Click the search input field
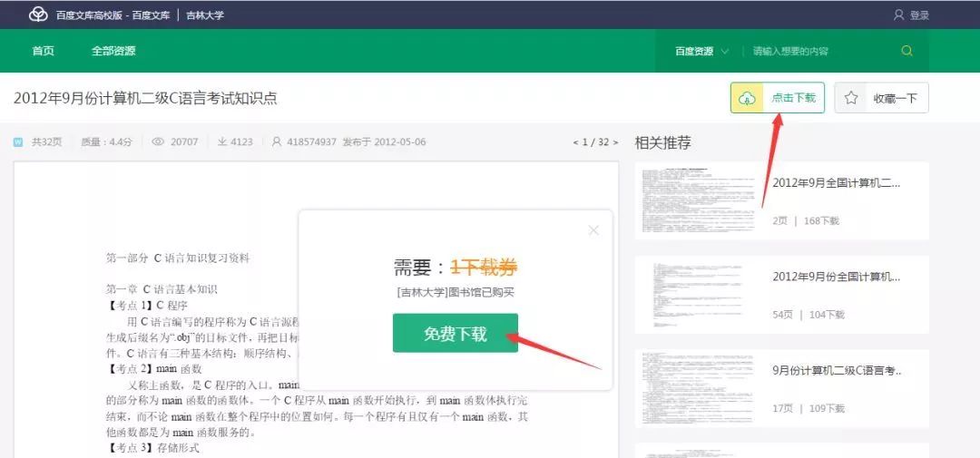The height and width of the screenshot is (458, 980). click(x=817, y=52)
